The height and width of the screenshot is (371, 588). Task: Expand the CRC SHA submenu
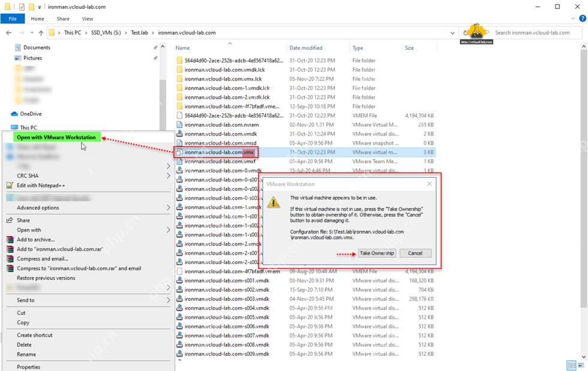click(168, 175)
